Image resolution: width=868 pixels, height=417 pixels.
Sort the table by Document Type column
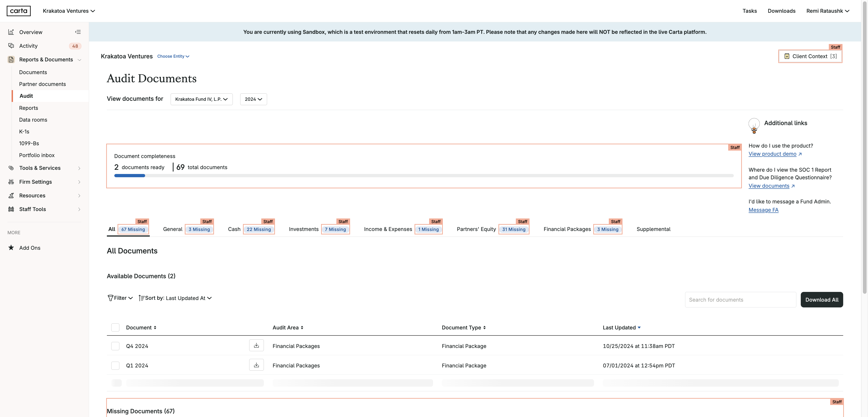(x=464, y=327)
